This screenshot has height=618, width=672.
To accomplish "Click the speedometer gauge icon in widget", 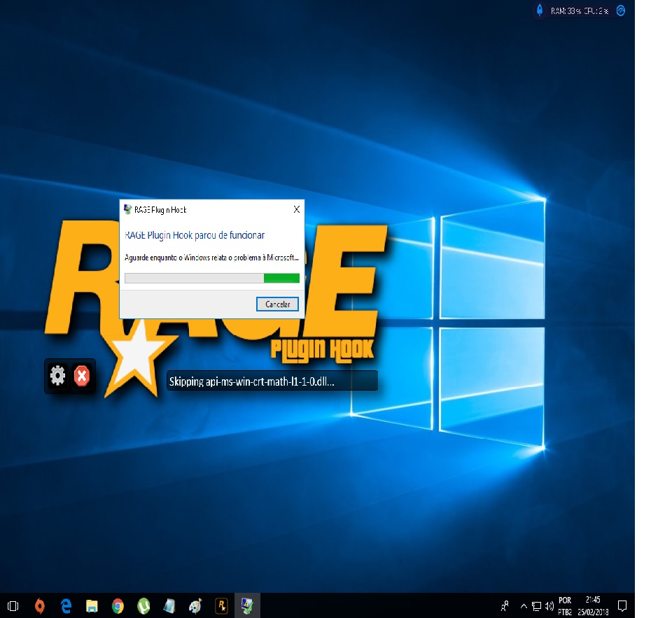I will [x=619, y=10].
